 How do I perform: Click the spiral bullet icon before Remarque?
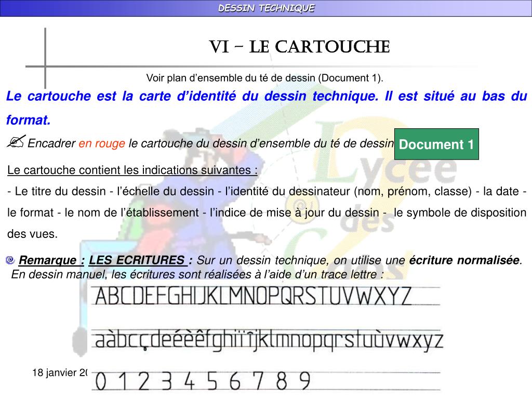click(x=10, y=260)
